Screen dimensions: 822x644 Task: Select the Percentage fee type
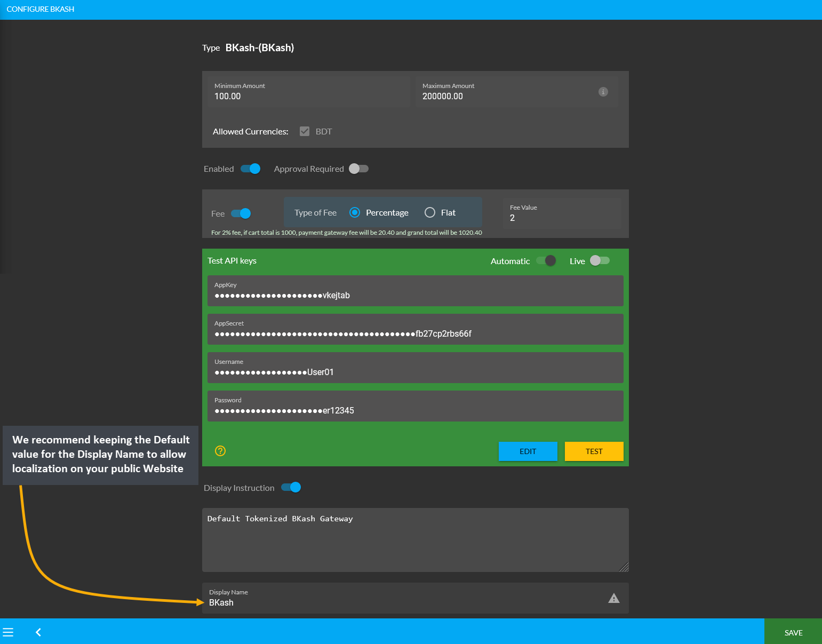coord(355,212)
